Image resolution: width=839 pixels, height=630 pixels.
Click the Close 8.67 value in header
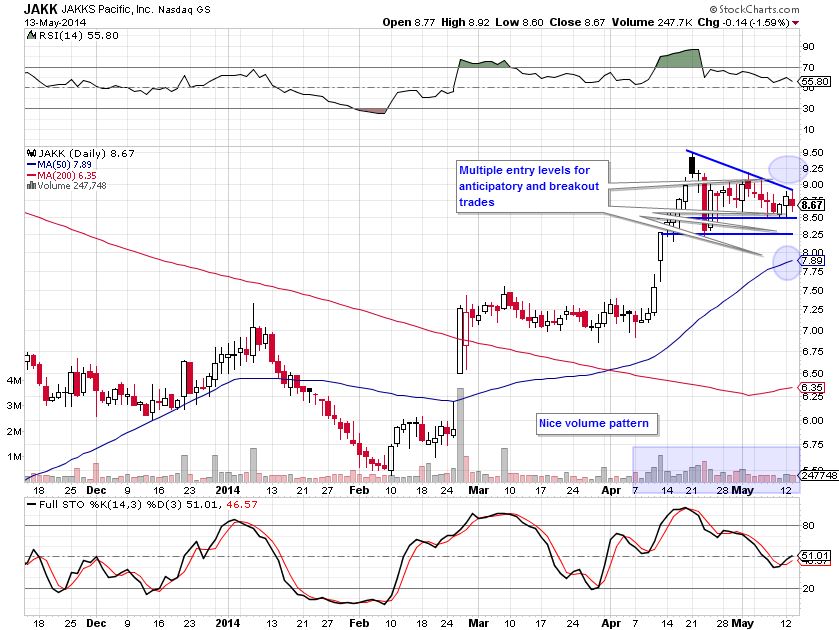[x=577, y=22]
